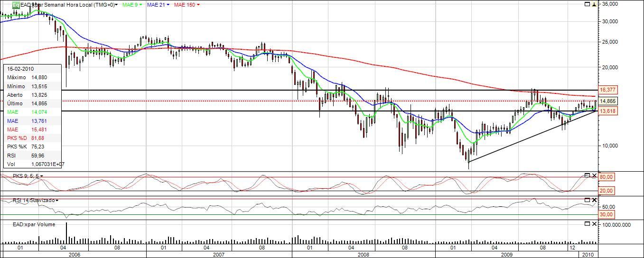Maximize the PKS stochastic pane
The height and width of the screenshot is (258, 644).
587,175
